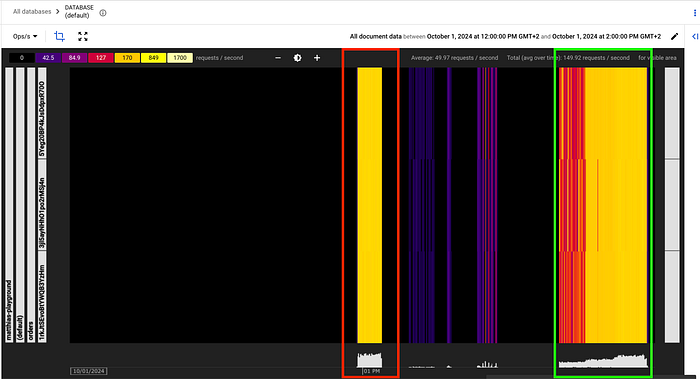Select the crop/zoom region tool
700x379 pixels.
click(59, 36)
